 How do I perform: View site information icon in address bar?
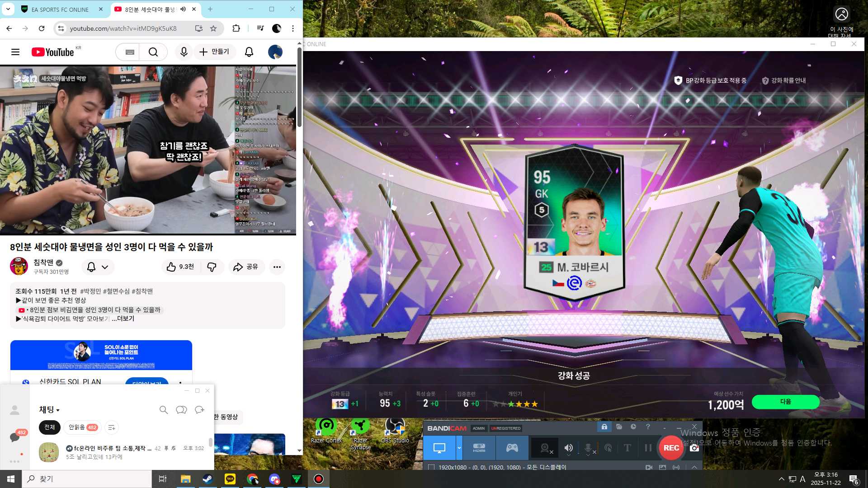coord(61,28)
